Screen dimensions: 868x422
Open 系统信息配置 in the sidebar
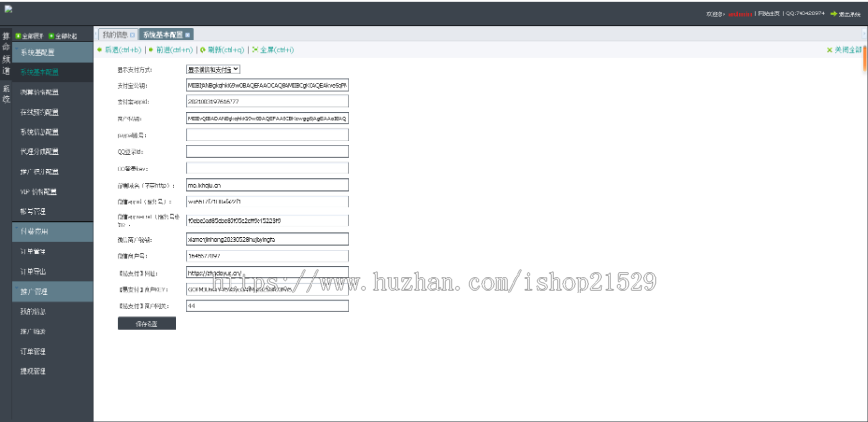coord(52,132)
